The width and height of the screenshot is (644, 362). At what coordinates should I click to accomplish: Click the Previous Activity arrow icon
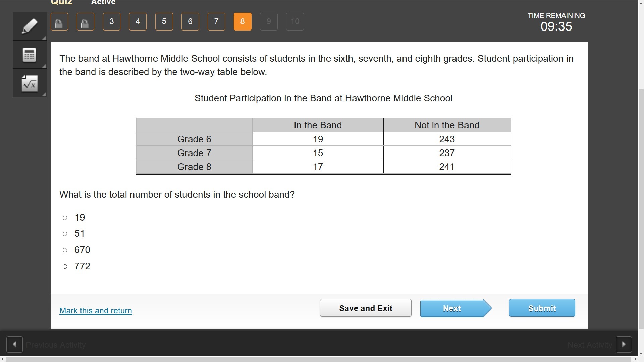14,344
